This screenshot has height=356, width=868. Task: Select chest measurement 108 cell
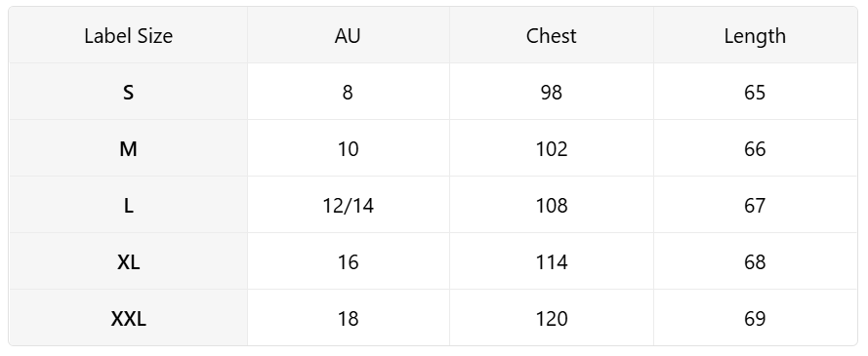[x=552, y=205]
